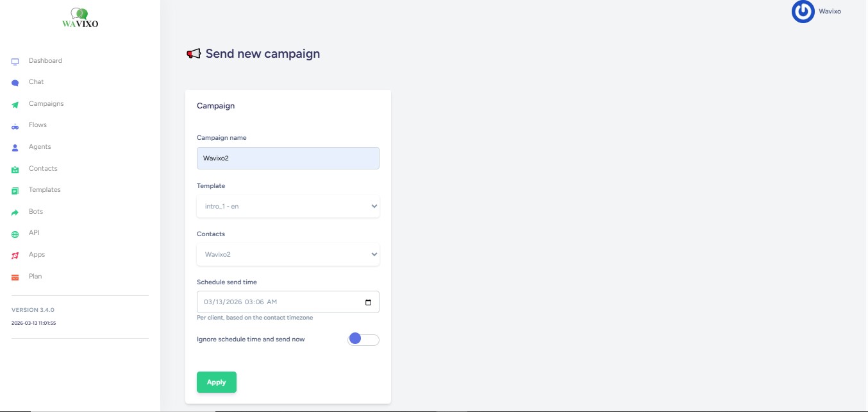868x412 pixels.
Task: Click the API globe icon
Action: coord(15,234)
